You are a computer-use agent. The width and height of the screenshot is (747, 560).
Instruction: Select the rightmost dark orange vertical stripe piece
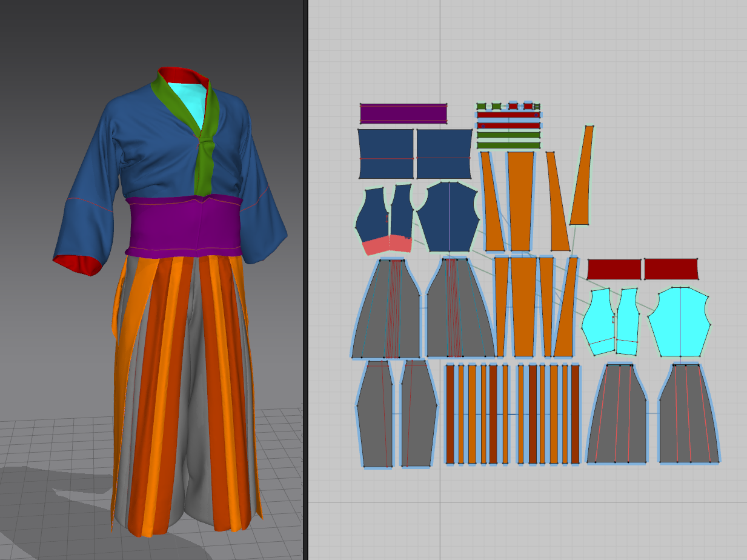pyautogui.click(x=575, y=414)
